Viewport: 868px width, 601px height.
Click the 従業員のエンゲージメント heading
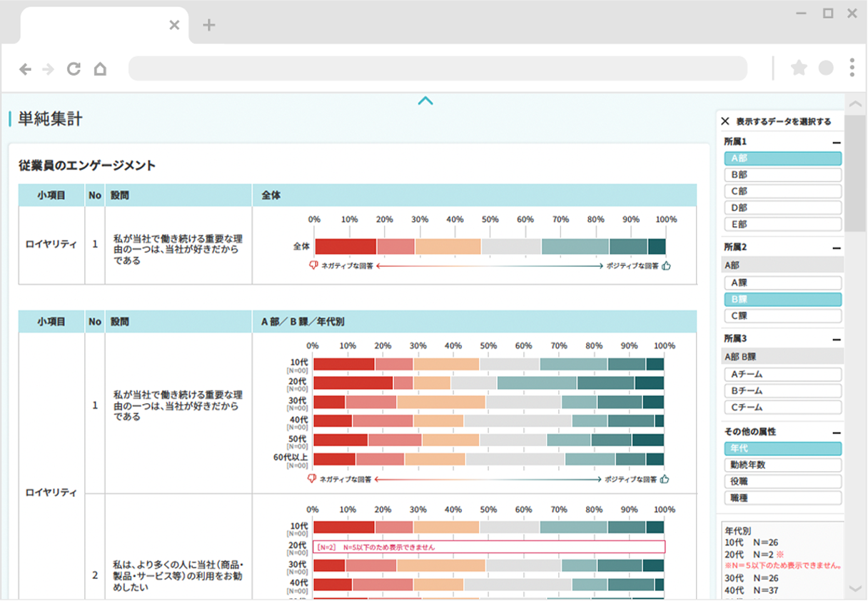tap(87, 166)
